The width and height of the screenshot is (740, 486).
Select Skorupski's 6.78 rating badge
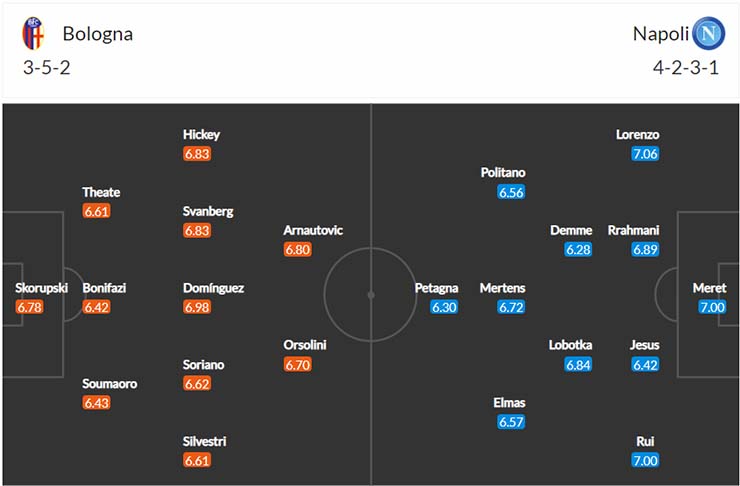point(29,307)
